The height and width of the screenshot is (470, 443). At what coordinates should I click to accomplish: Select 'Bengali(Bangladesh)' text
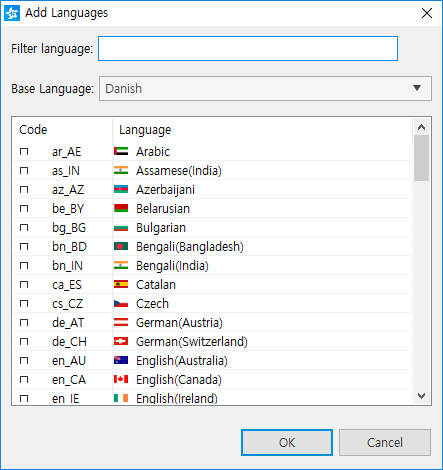coord(190,247)
